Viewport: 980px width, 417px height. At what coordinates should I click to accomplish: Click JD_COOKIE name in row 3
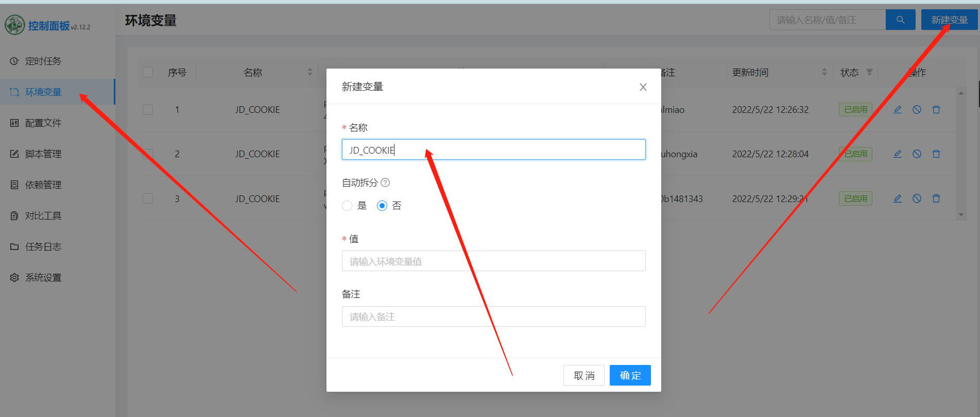click(x=257, y=198)
